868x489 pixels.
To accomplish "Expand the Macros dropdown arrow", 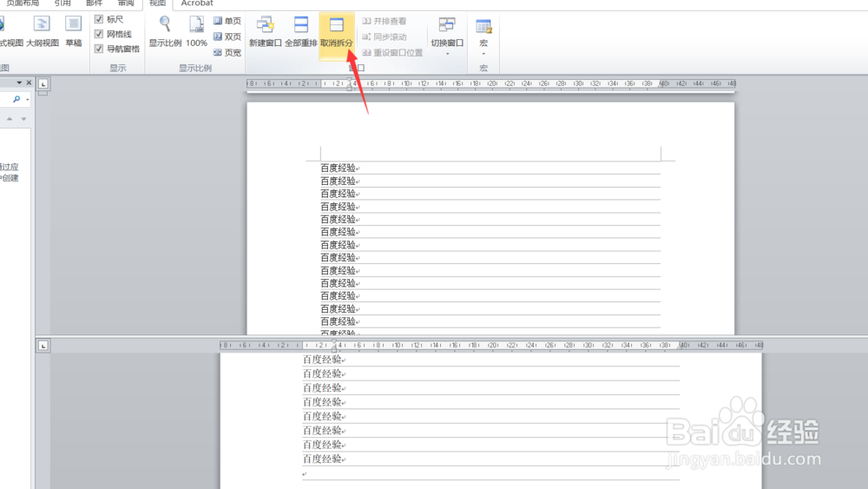I will tap(483, 54).
